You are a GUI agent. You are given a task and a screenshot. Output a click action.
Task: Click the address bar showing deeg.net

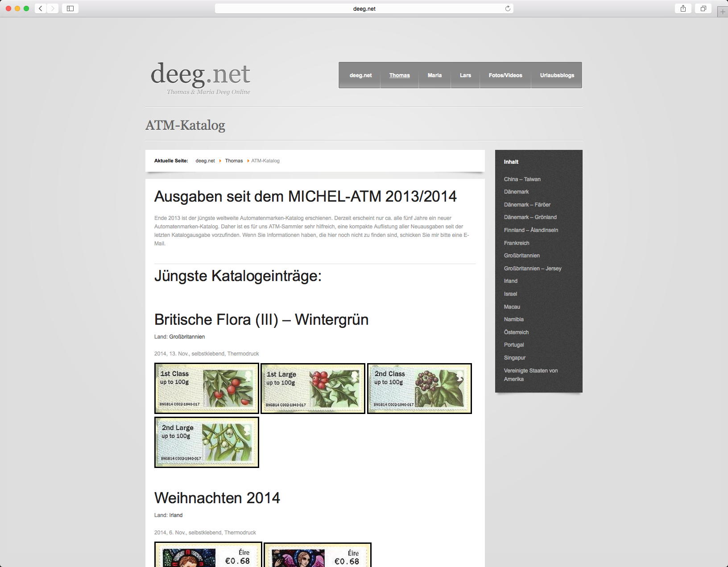364,8
